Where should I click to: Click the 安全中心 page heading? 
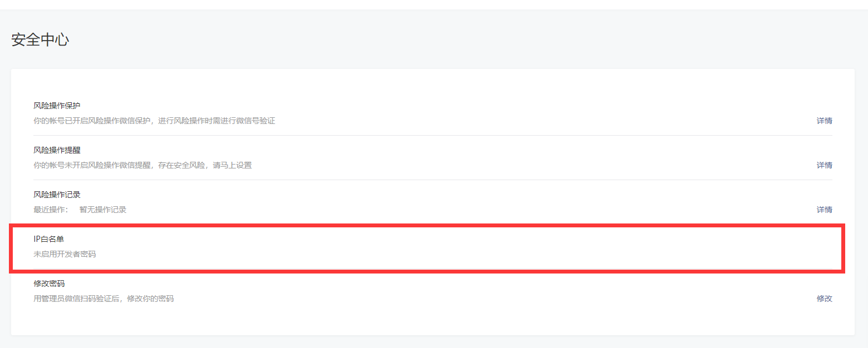(x=40, y=40)
